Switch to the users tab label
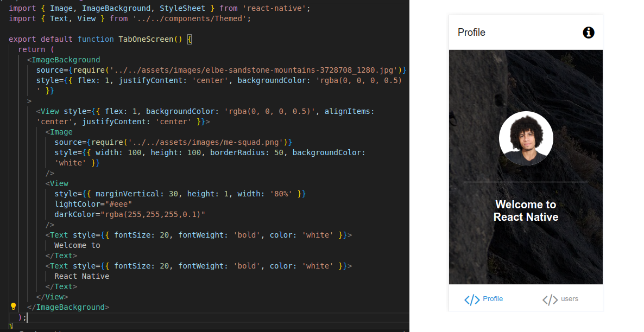 (x=570, y=299)
